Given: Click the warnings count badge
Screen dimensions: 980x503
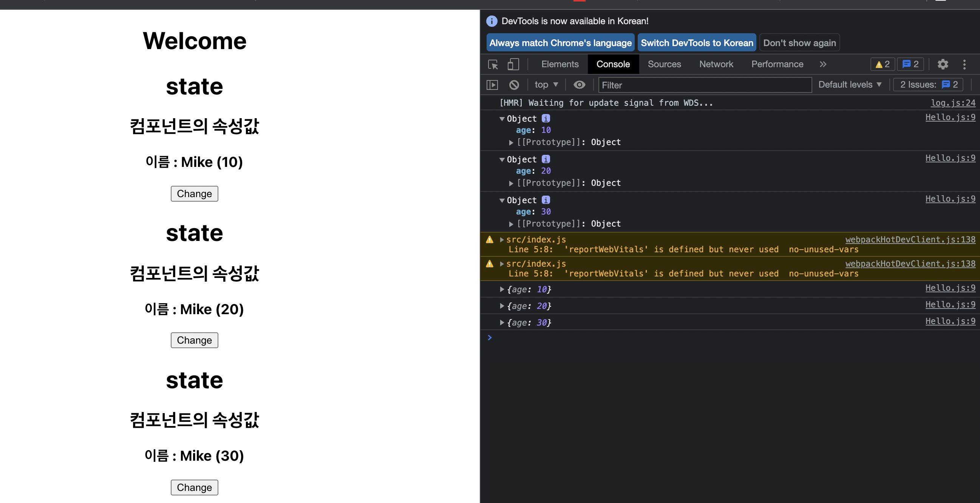Looking at the screenshot, I should [x=883, y=64].
